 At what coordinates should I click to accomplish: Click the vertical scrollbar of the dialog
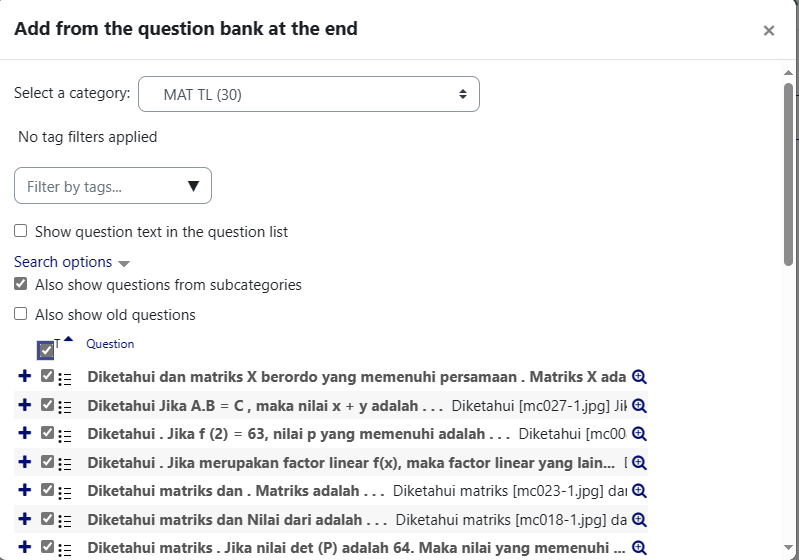point(788,173)
